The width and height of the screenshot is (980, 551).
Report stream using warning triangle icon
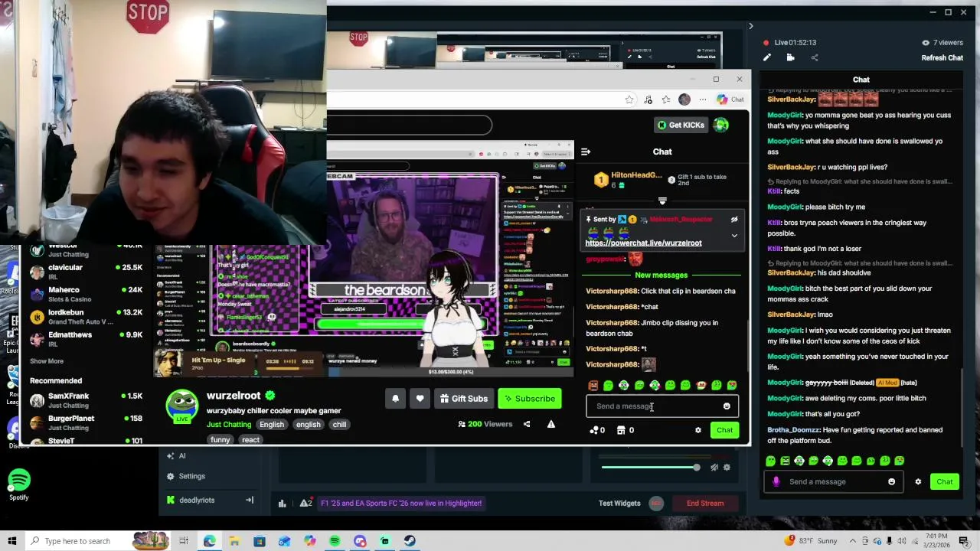pos(550,424)
